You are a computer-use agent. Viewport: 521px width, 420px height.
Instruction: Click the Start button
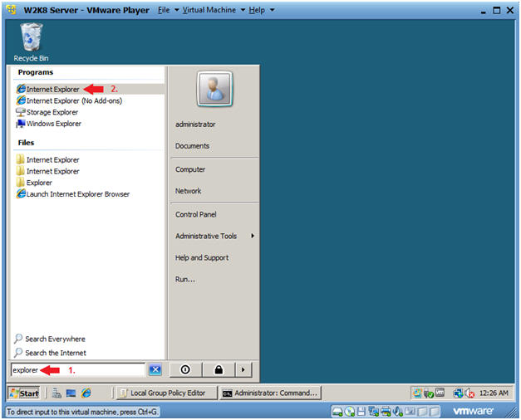24,393
